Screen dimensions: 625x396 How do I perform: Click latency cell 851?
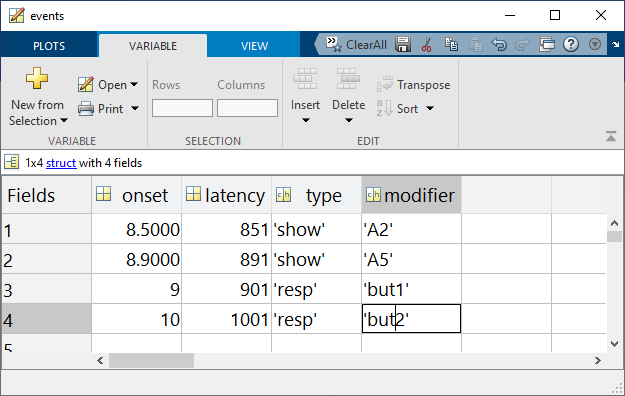(226, 229)
